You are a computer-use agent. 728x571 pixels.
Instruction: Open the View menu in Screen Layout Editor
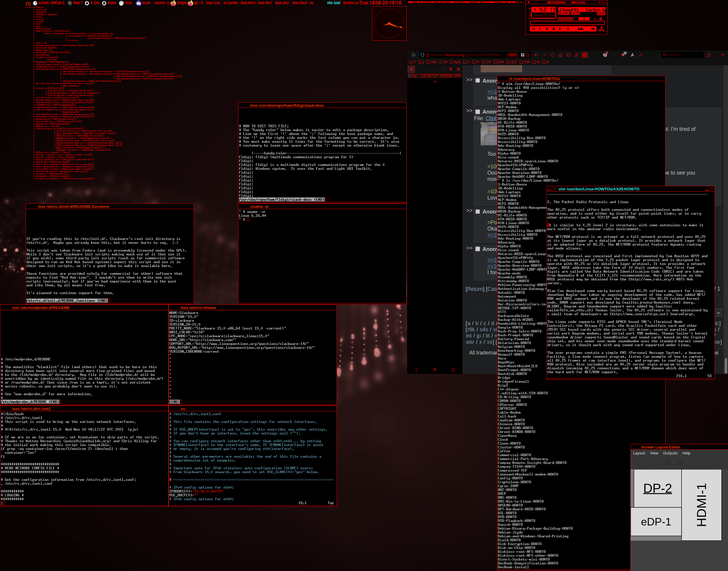click(654, 453)
